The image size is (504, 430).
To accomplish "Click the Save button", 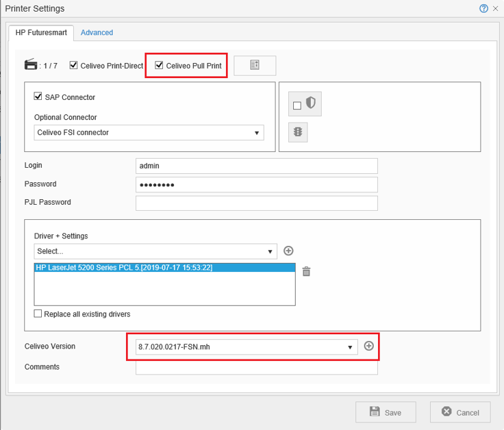I will (386, 412).
